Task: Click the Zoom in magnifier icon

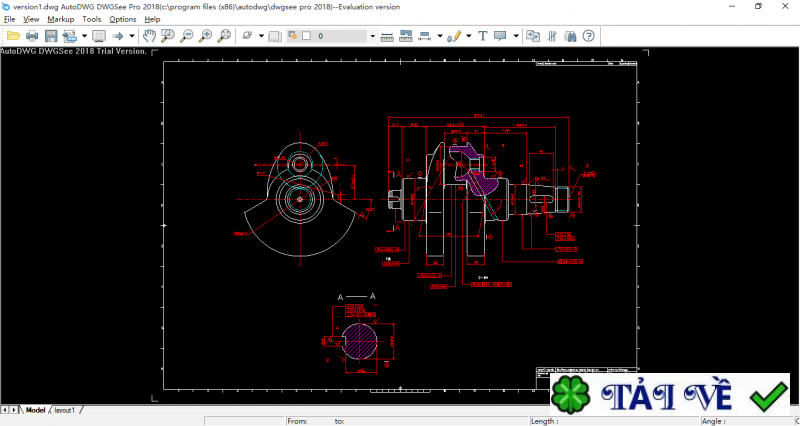Action: (x=205, y=36)
